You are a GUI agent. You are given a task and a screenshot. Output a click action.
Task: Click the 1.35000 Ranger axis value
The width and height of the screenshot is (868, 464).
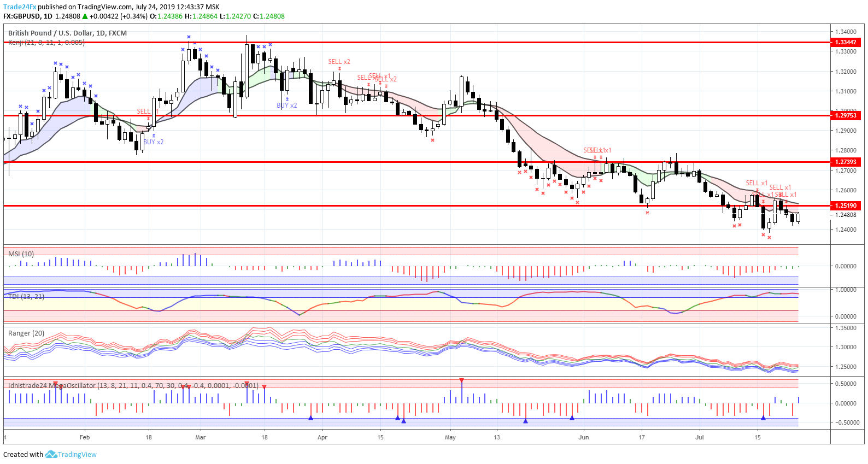click(x=846, y=328)
